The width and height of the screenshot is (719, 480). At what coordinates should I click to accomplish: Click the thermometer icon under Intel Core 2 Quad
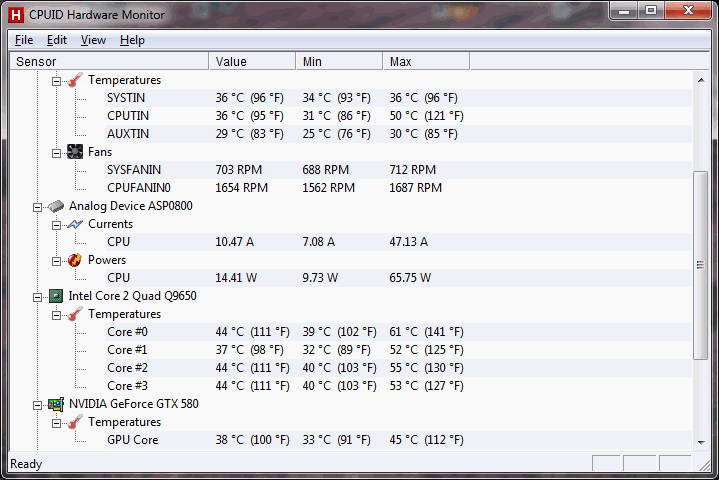(75, 314)
